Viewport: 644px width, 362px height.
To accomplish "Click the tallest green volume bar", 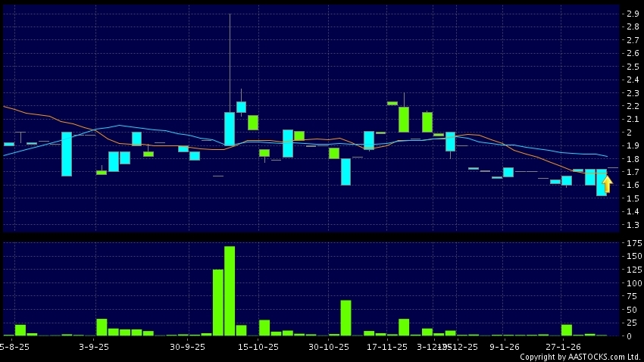I will (230, 291).
